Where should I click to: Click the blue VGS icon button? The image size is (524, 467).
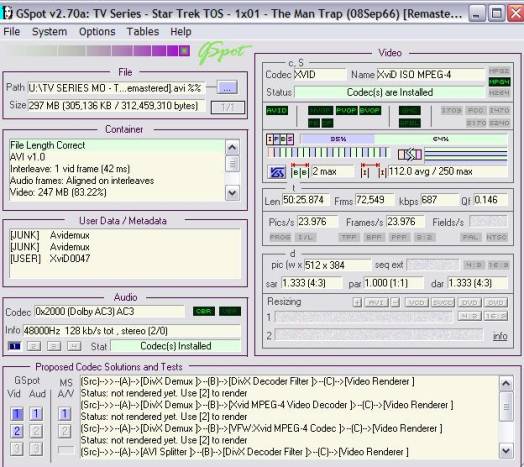(277, 172)
